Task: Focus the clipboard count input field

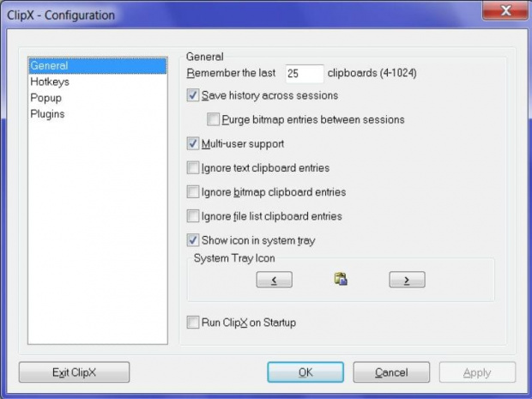Action: (305, 73)
